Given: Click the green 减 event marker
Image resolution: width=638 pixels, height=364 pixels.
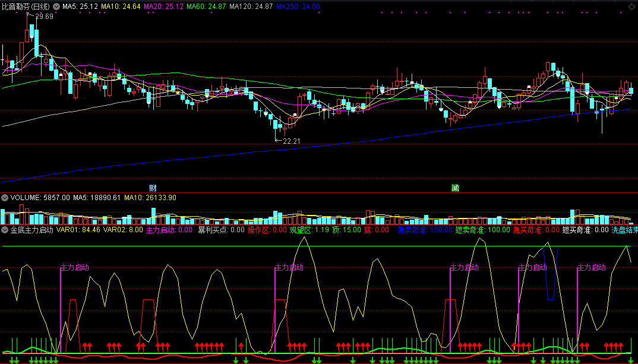Looking at the screenshot, I should pyautogui.click(x=455, y=188).
